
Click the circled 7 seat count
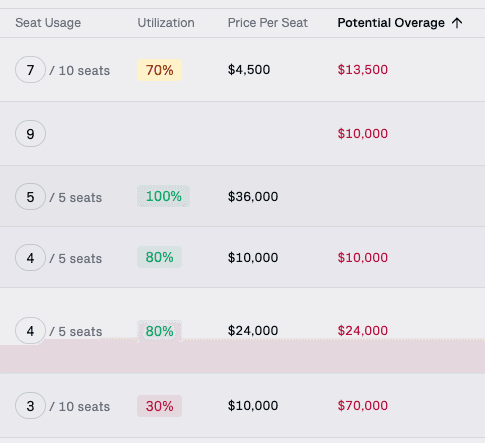[x=30, y=70]
